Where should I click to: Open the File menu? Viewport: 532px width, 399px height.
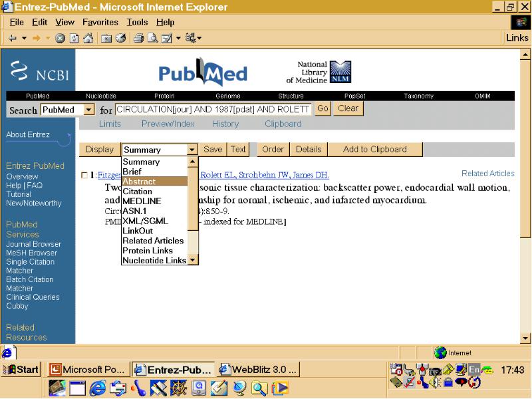pyautogui.click(x=17, y=23)
